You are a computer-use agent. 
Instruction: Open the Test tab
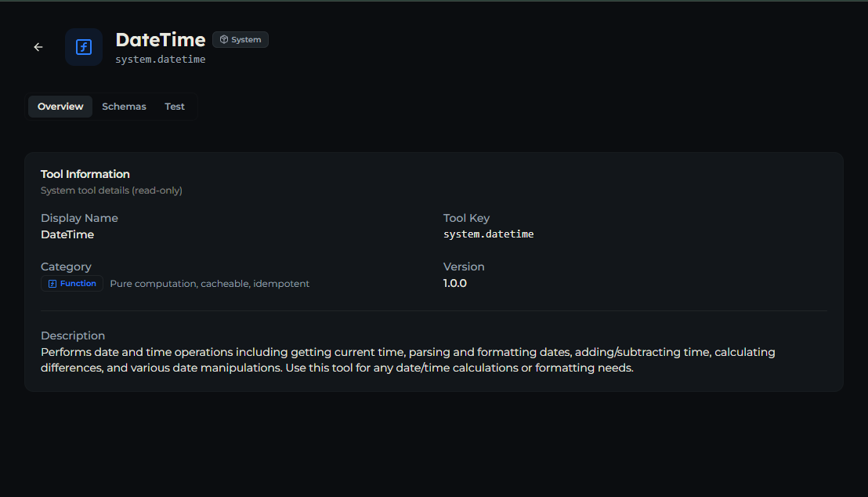(x=175, y=107)
